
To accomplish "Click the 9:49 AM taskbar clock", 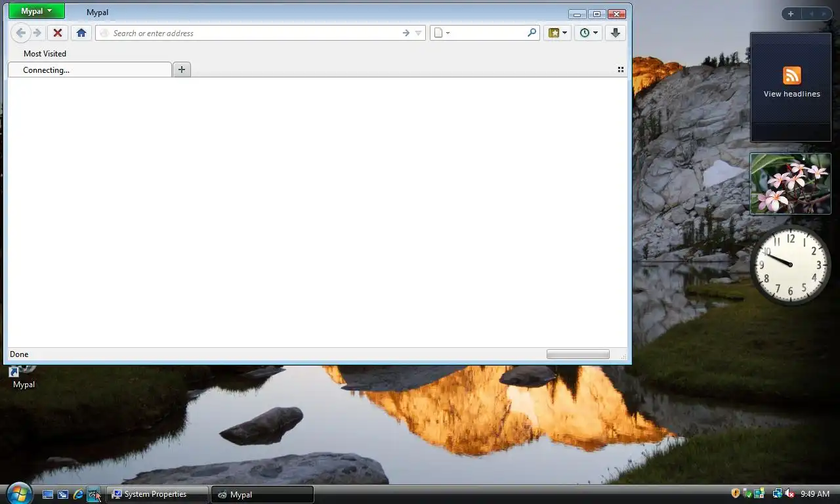I will pos(815,494).
